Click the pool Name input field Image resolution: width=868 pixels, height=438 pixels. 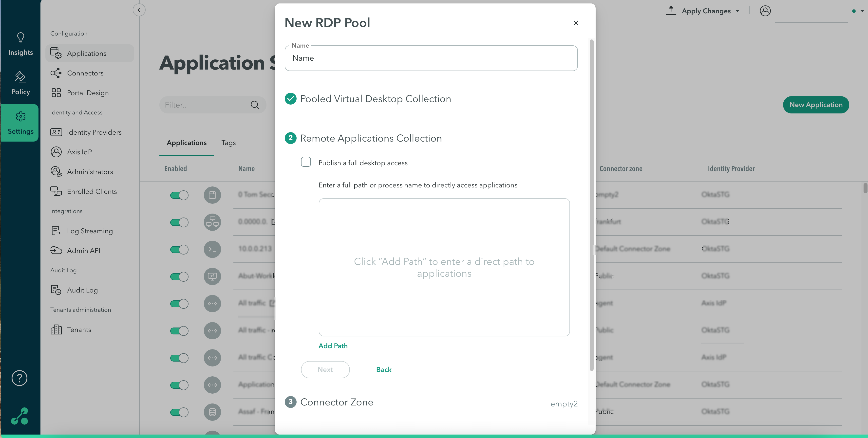coord(431,58)
